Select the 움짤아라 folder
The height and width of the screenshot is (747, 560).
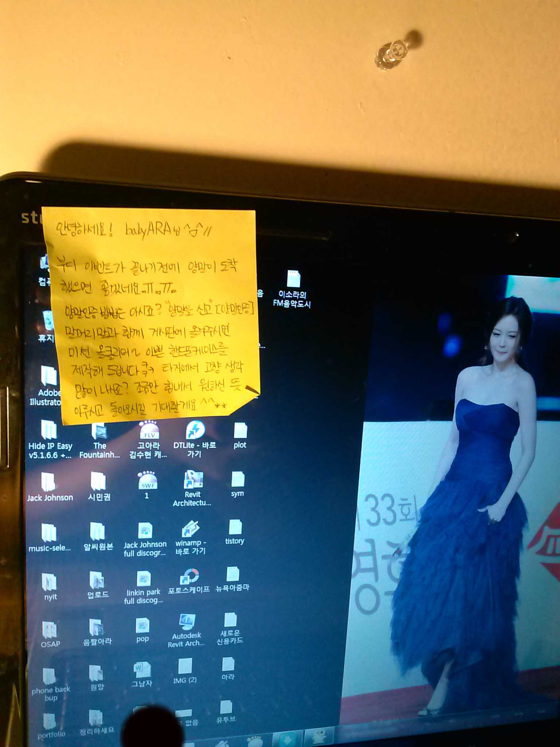(97, 632)
